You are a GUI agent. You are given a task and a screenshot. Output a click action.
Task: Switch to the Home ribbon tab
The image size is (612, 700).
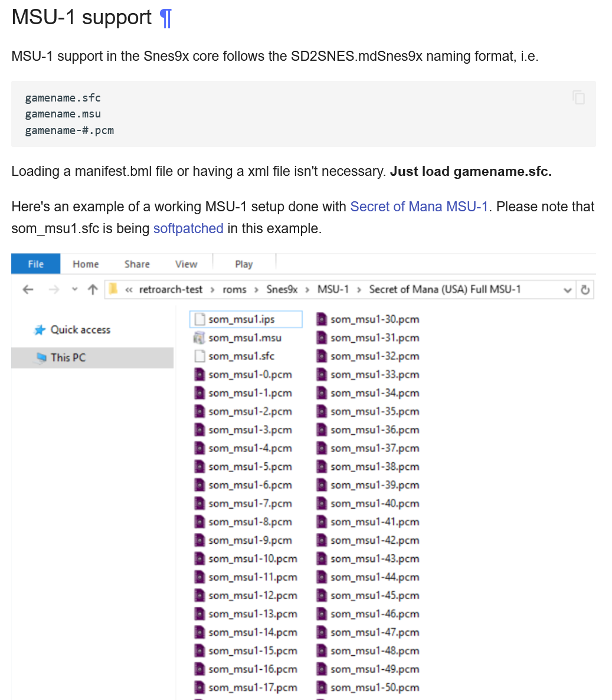click(86, 264)
